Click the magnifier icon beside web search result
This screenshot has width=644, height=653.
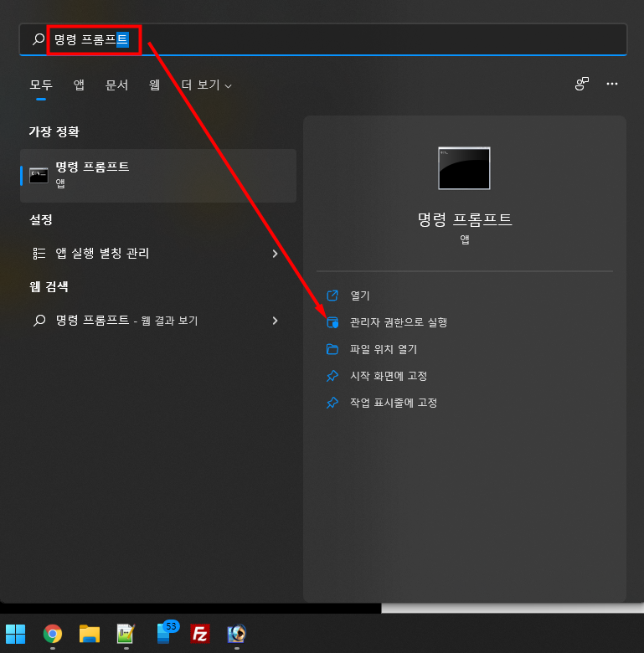click(39, 321)
